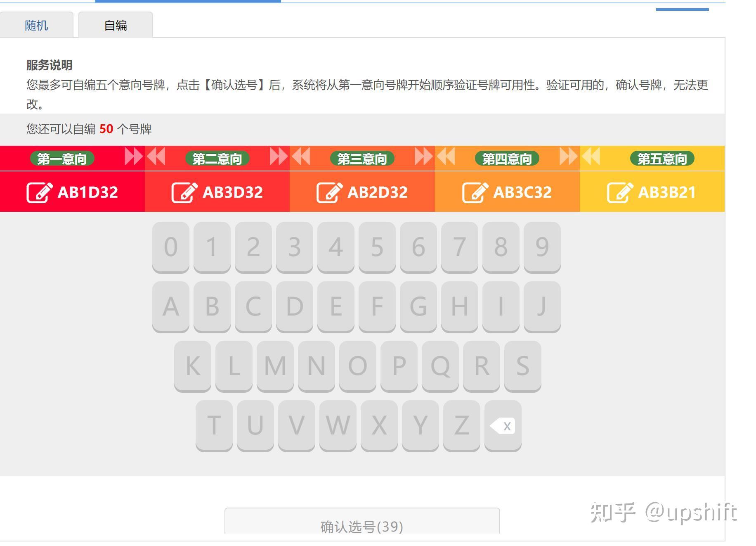Tap the 6 key on keyboard
756x546 pixels.
(x=418, y=247)
